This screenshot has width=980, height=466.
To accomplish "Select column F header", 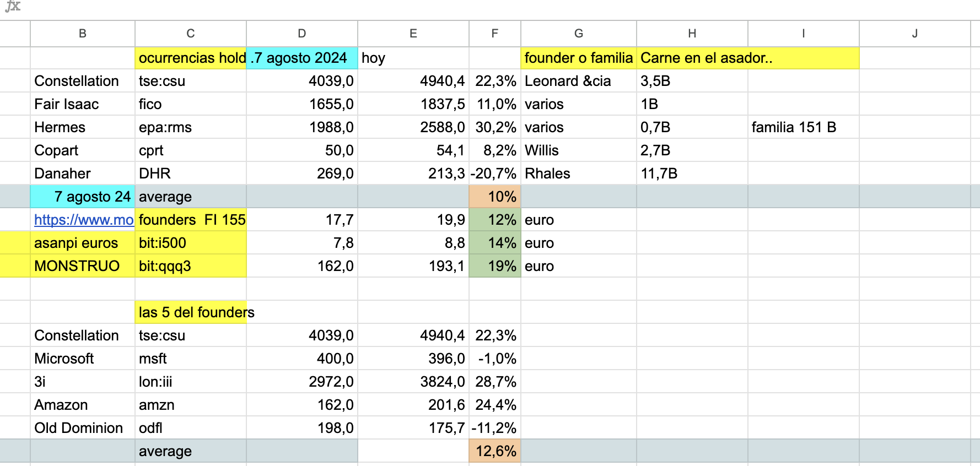I will 495,34.
